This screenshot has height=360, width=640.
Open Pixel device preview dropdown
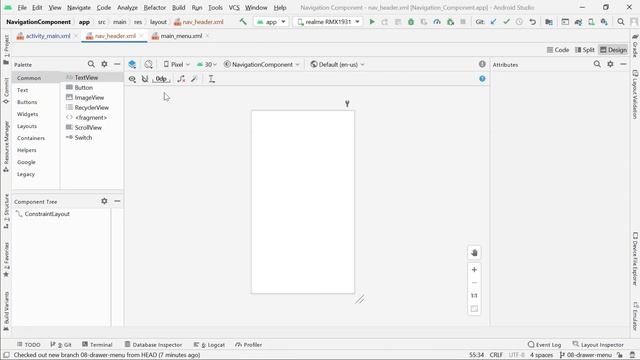tap(177, 64)
